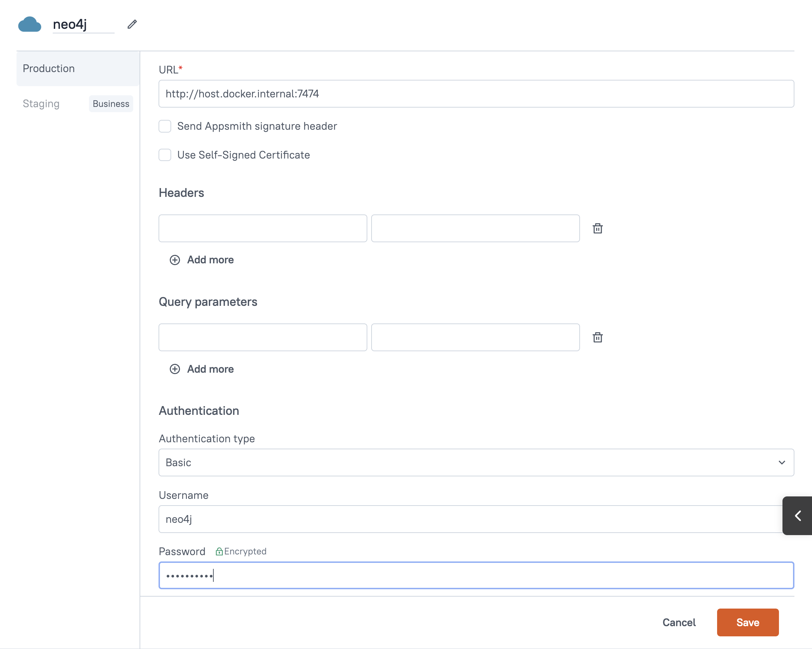Click the Query parameters value input
Screen dimensions: 812x649
pos(475,337)
